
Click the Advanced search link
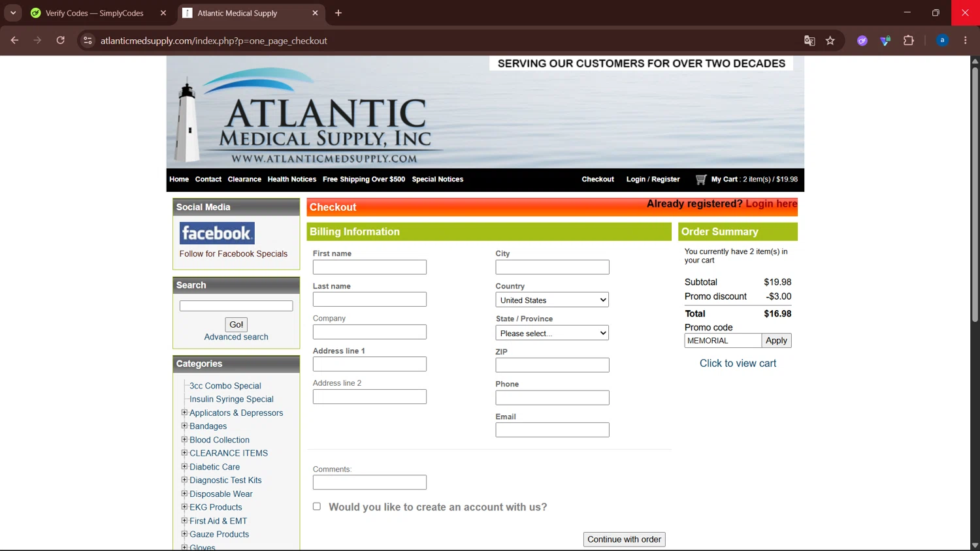click(x=237, y=337)
